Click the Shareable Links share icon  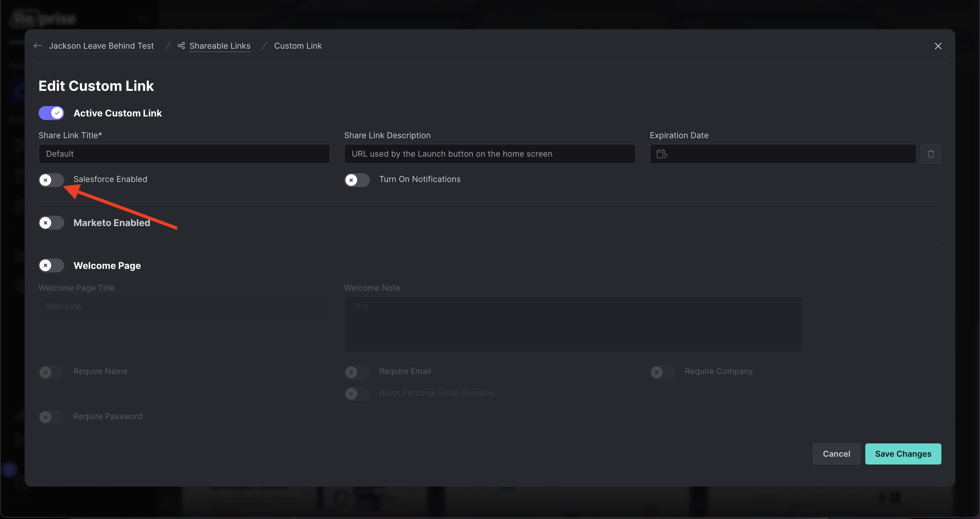[x=181, y=46]
